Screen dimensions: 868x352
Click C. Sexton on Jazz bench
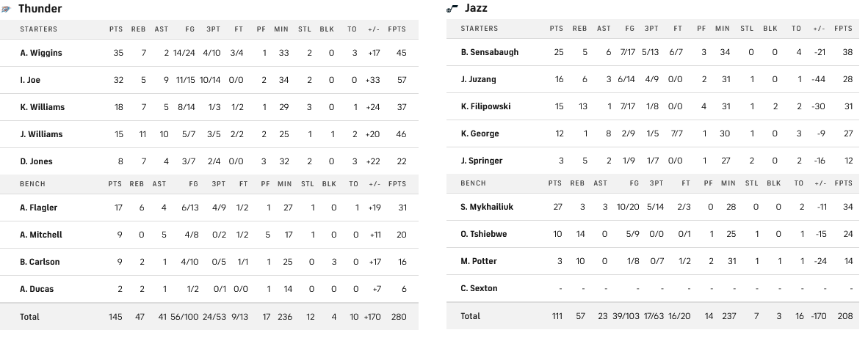pyautogui.click(x=480, y=288)
